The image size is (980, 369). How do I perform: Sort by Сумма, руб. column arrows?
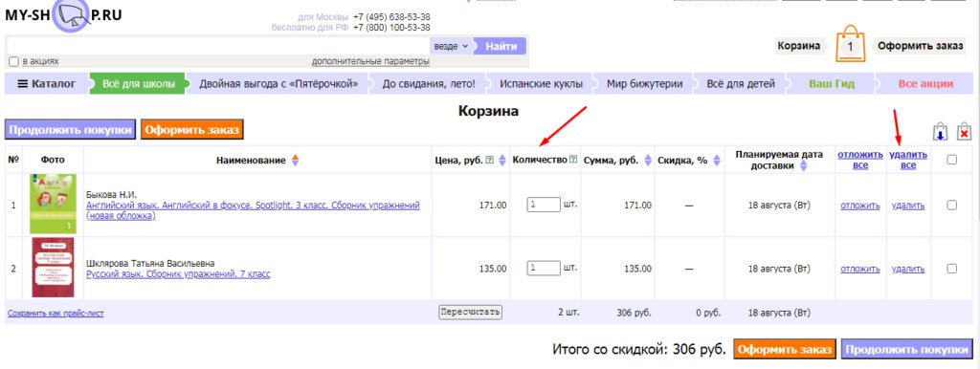[x=647, y=161]
